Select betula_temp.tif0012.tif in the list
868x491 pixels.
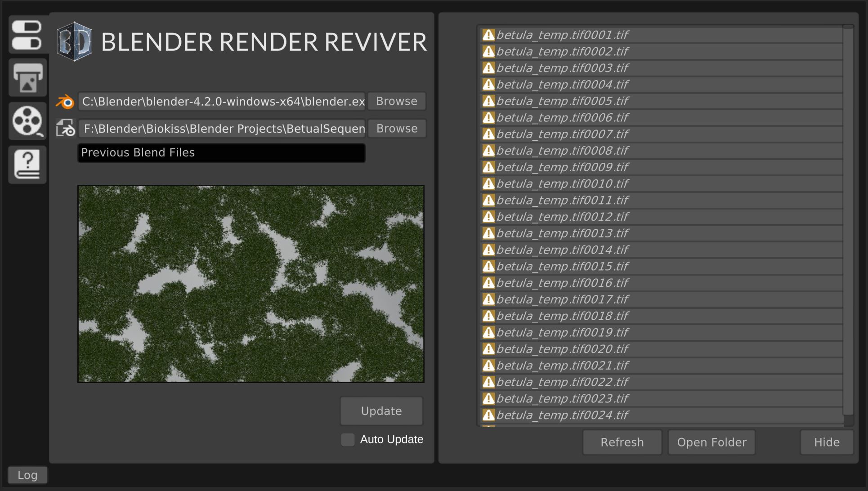[661, 217]
